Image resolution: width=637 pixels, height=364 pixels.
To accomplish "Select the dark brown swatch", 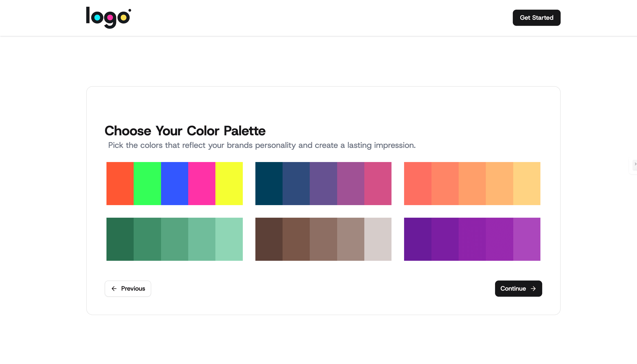I will coord(269,239).
